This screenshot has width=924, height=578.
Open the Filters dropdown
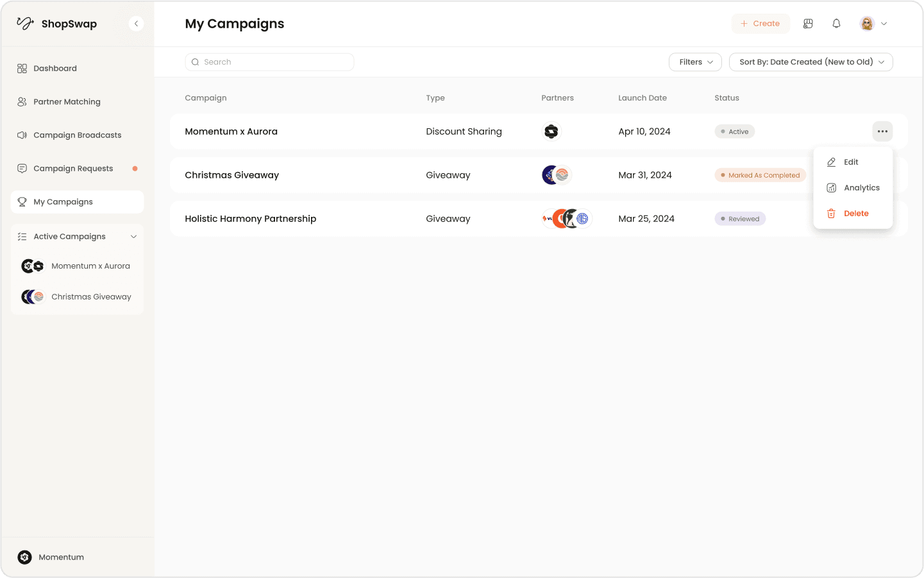(x=695, y=62)
